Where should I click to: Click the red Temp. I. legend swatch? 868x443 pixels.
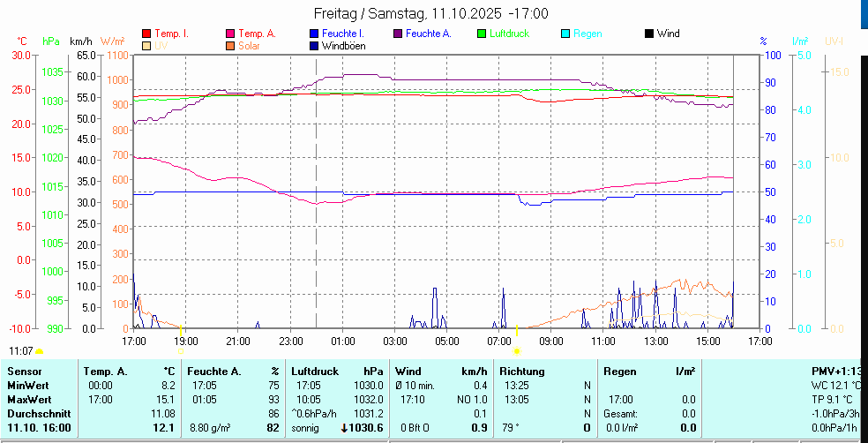[x=146, y=34]
